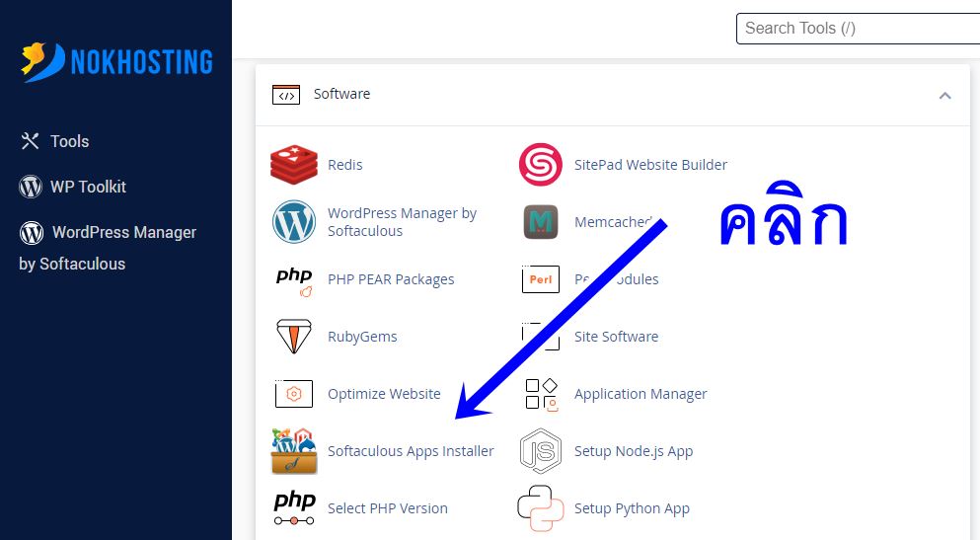Click the Select PHP Version icon
980x540 pixels.
[294, 508]
